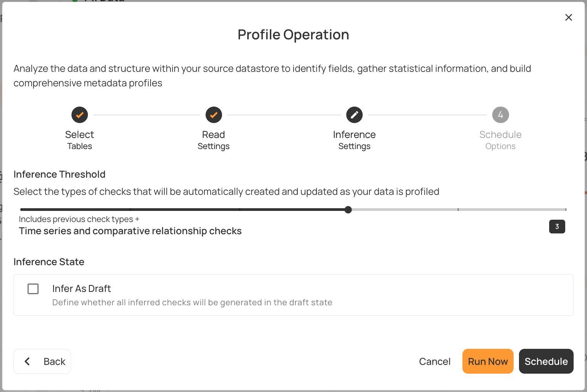Close the Profile Operation dialog
Viewport: 587px width, 392px height.
(x=569, y=17)
